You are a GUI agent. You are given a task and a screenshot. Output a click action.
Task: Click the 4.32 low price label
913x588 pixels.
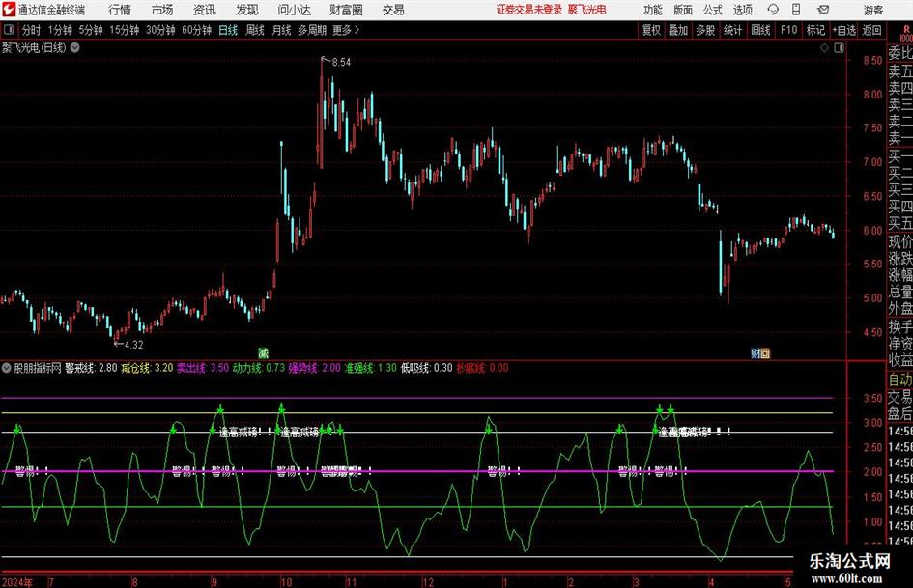tap(134, 345)
